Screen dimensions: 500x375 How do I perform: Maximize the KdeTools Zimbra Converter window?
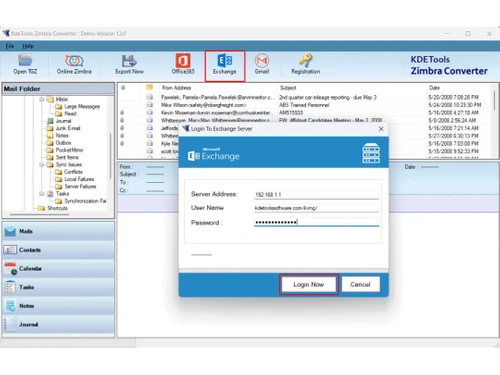pos(468,33)
